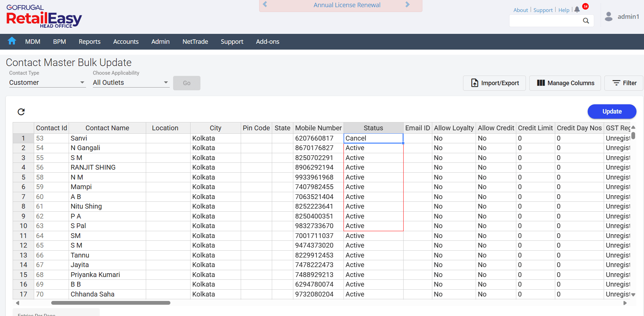The image size is (644, 316).
Task: Refresh the contact grid with reload icon
Action: pyautogui.click(x=21, y=112)
